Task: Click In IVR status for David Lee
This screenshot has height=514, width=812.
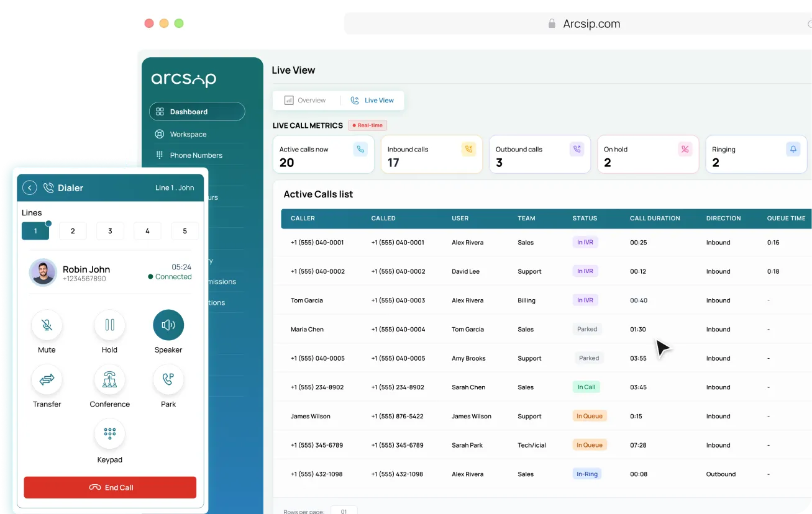Action: point(585,271)
